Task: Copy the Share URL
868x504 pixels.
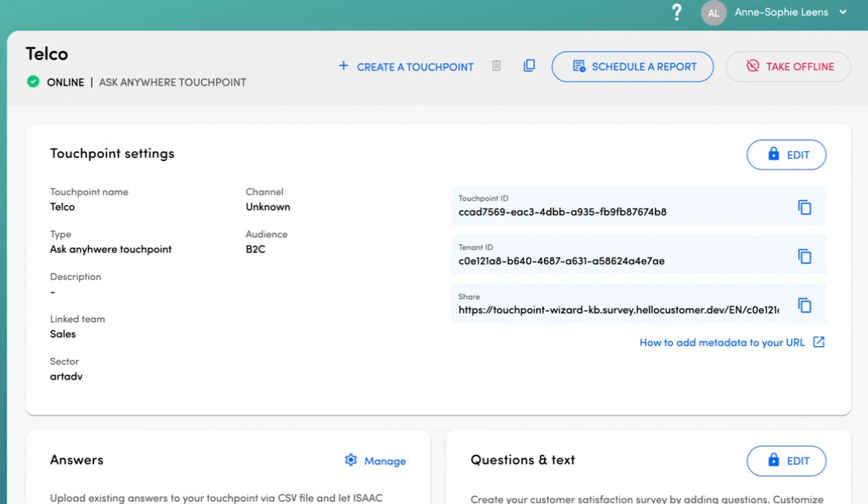Action: (x=804, y=306)
